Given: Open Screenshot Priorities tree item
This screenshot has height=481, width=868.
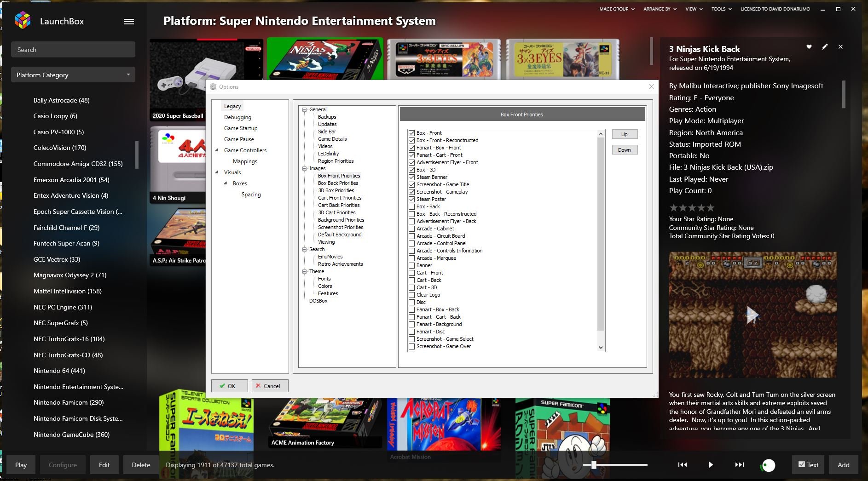Looking at the screenshot, I should coord(341,227).
